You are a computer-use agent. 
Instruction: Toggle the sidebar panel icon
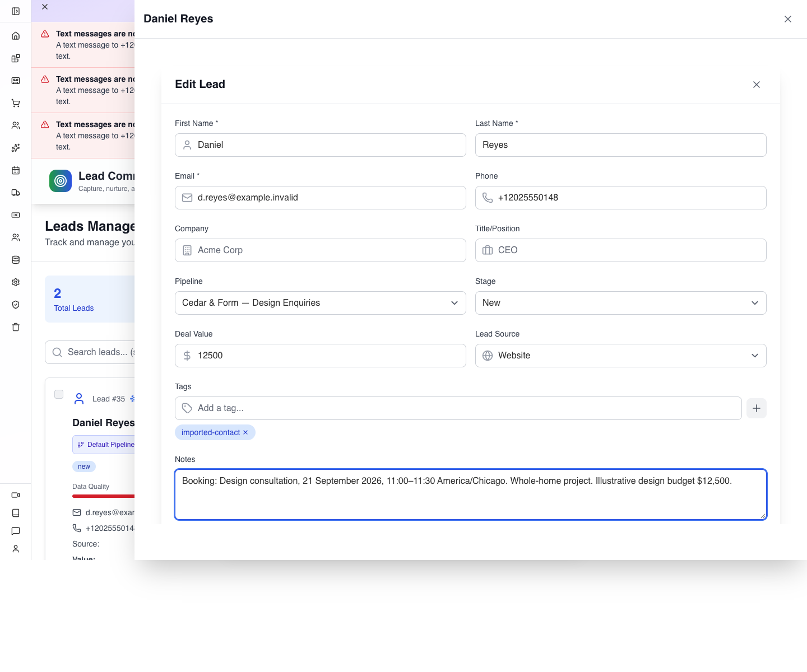[x=16, y=11]
